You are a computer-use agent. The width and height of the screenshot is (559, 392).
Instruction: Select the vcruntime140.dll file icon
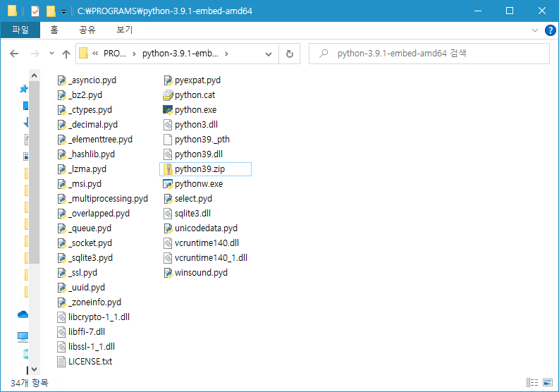168,243
